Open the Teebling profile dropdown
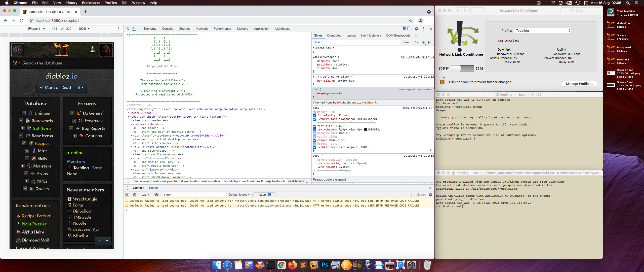Screen dimensions: 644x272 [542, 30]
